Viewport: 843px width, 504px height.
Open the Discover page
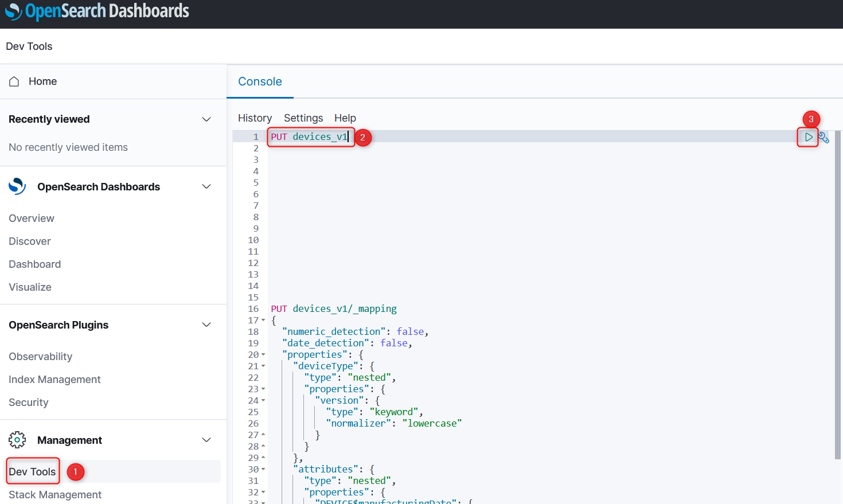[30, 241]
